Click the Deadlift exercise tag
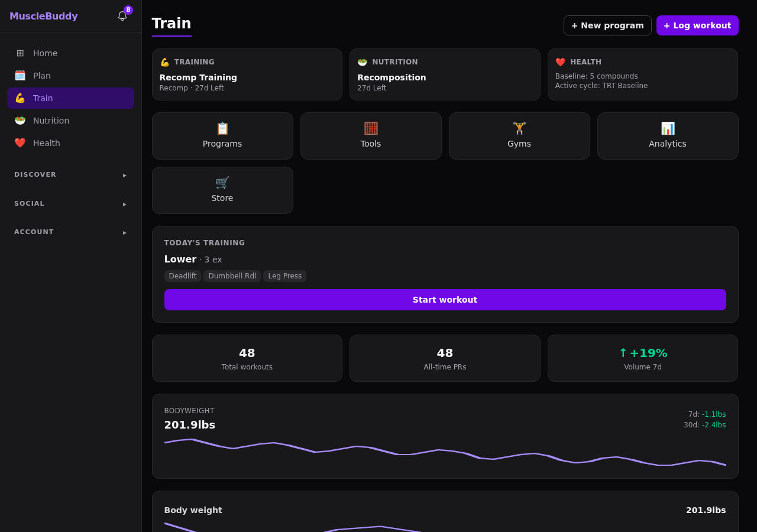 coord(183,276)
